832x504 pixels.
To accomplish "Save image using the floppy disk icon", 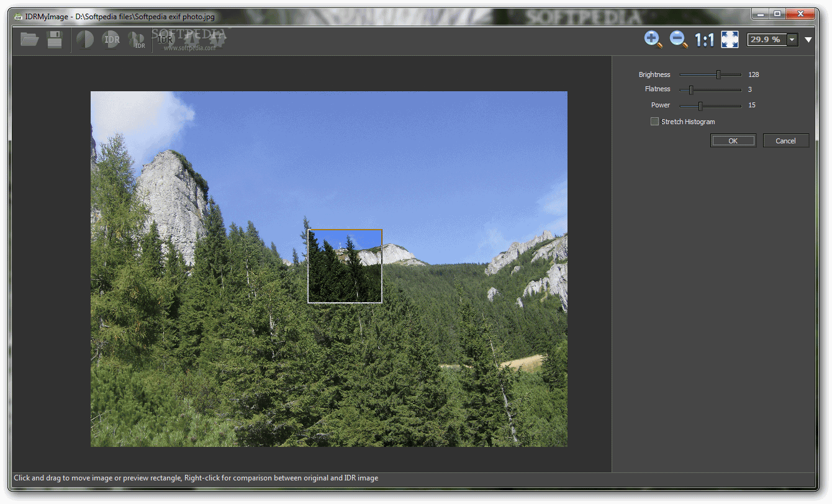I will (x=55, y=40).
